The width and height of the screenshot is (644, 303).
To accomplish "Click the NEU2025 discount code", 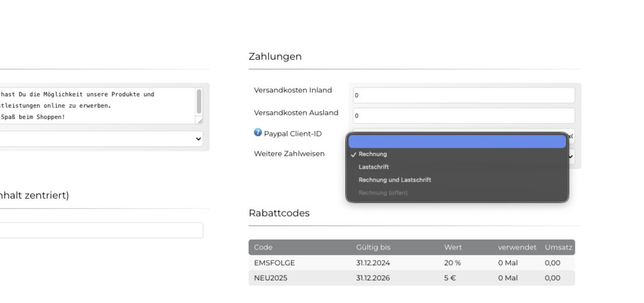I will [x=270, y=278].
